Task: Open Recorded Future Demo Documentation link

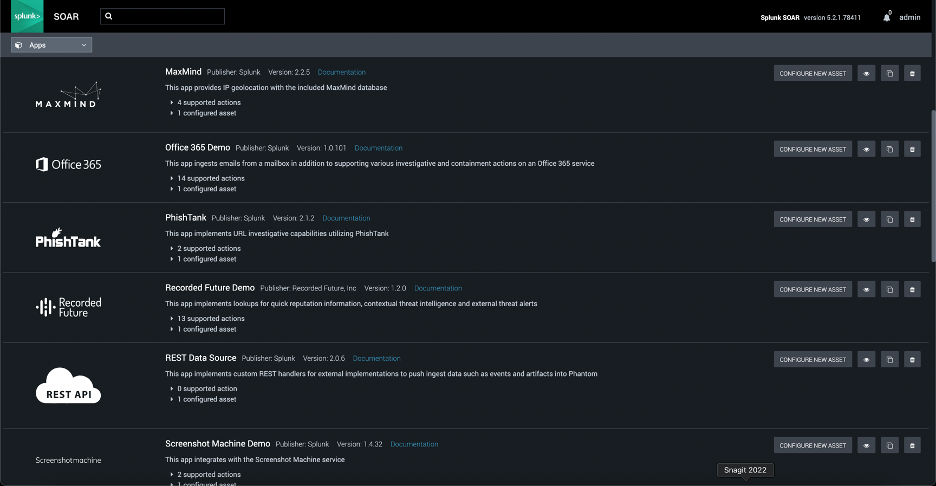Action: 438,288
